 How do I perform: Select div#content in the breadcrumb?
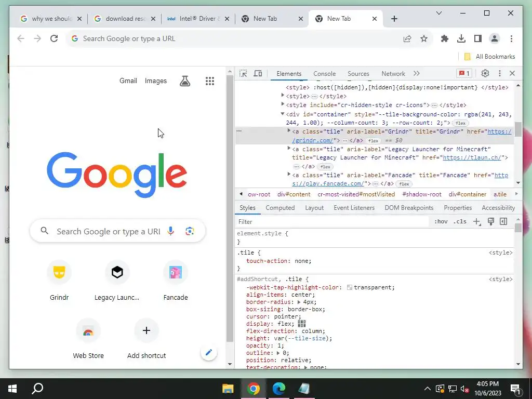[x=294, y=194]
